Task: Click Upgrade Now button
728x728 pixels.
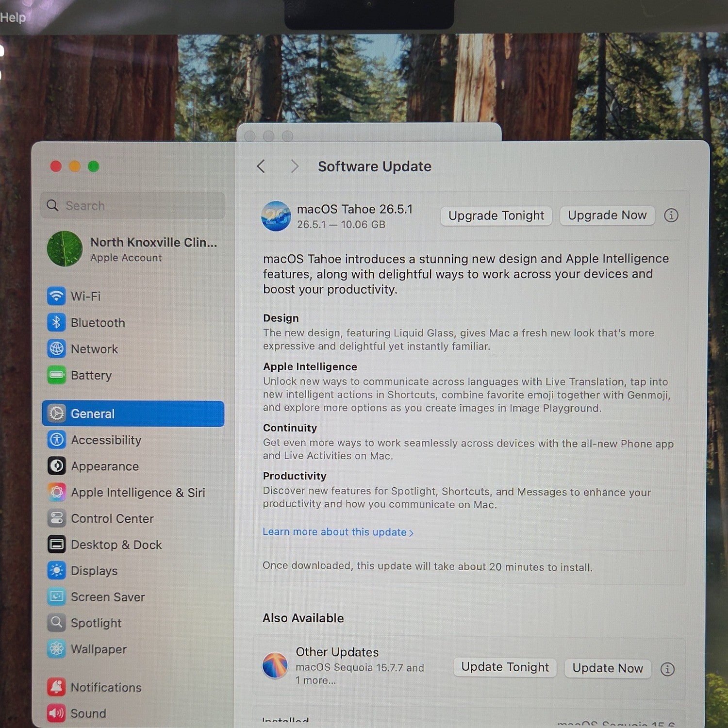Action: [x=607, y=215]
